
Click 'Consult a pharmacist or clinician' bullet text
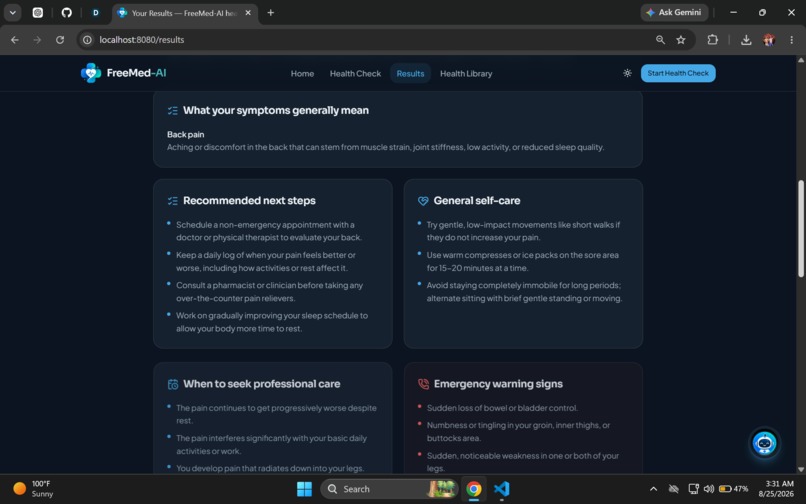(x=269, y=292)
